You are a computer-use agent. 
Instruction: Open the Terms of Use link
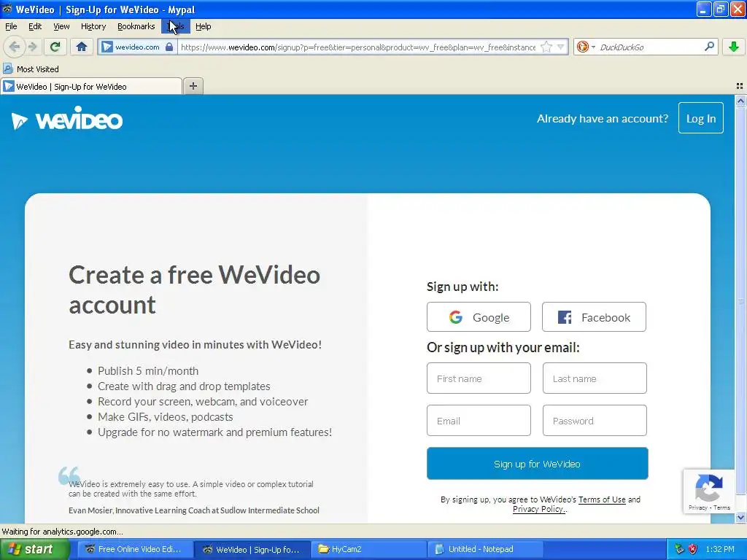click(602, 499)
